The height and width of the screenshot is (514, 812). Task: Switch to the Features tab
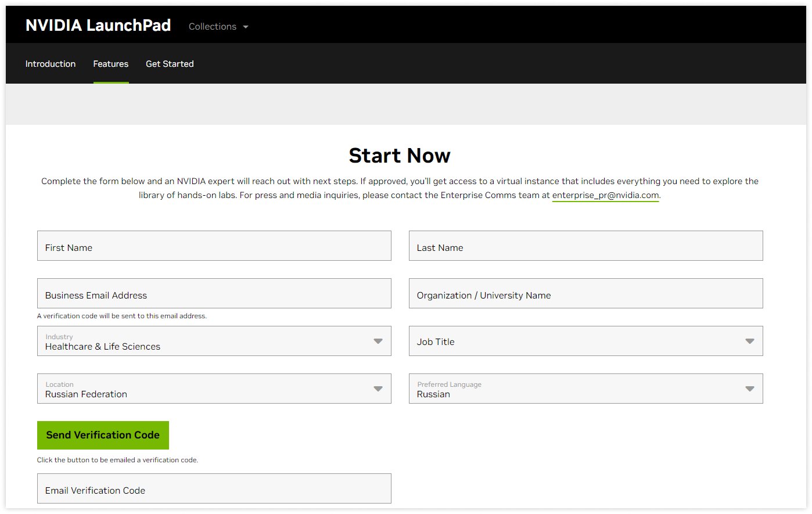pos(111,64)
